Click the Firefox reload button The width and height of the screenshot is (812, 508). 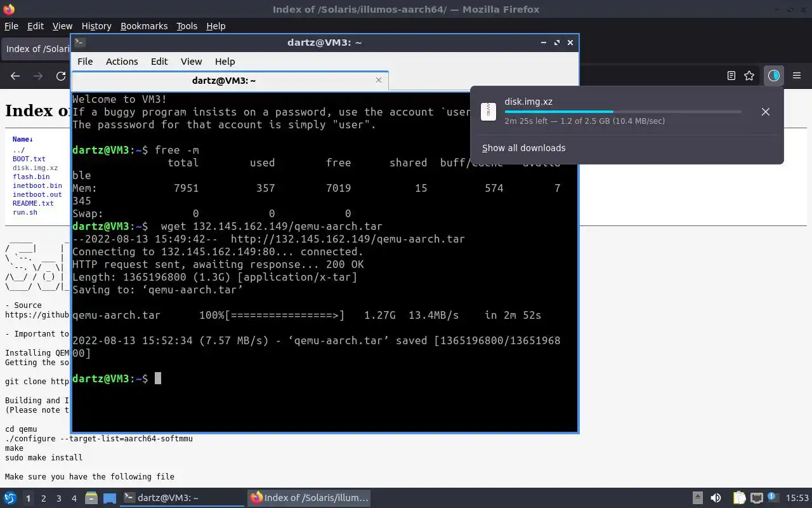click(61, 76)
